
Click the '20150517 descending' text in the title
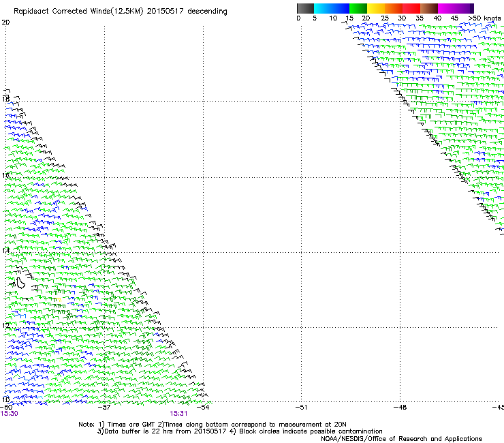[x=187, y=12]
